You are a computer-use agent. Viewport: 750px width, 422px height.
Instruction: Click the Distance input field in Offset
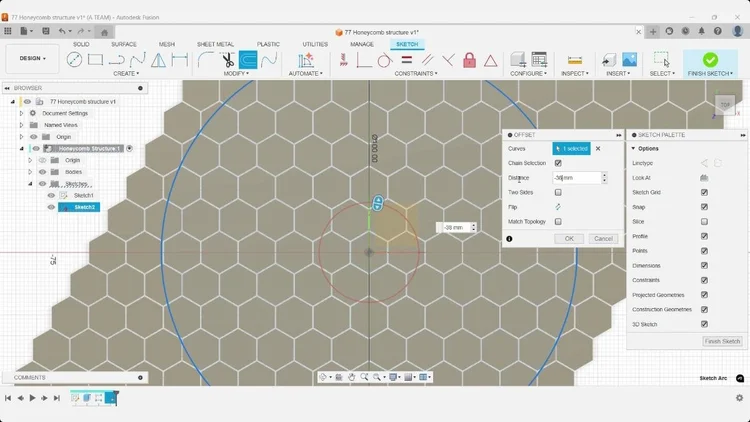577,178
